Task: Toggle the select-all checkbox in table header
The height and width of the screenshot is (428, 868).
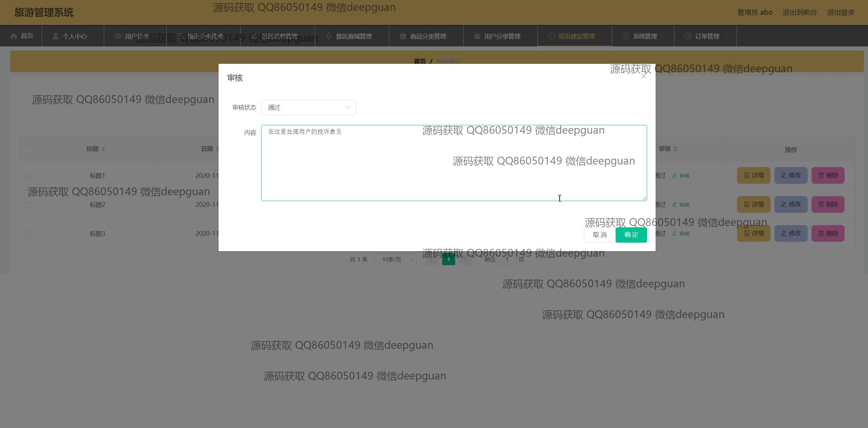Action: [x=29, y=149]
